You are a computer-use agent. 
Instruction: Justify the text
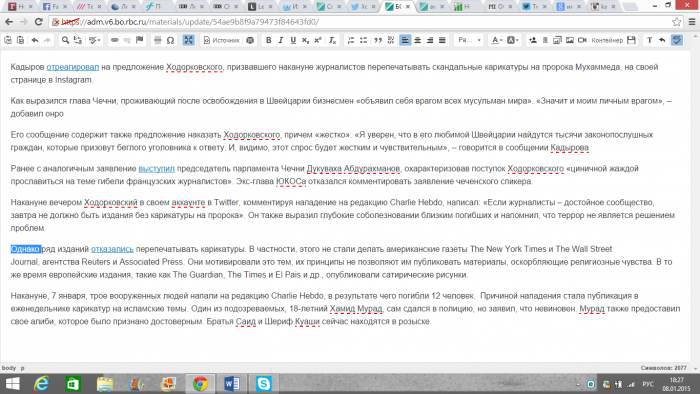[442, 40]
